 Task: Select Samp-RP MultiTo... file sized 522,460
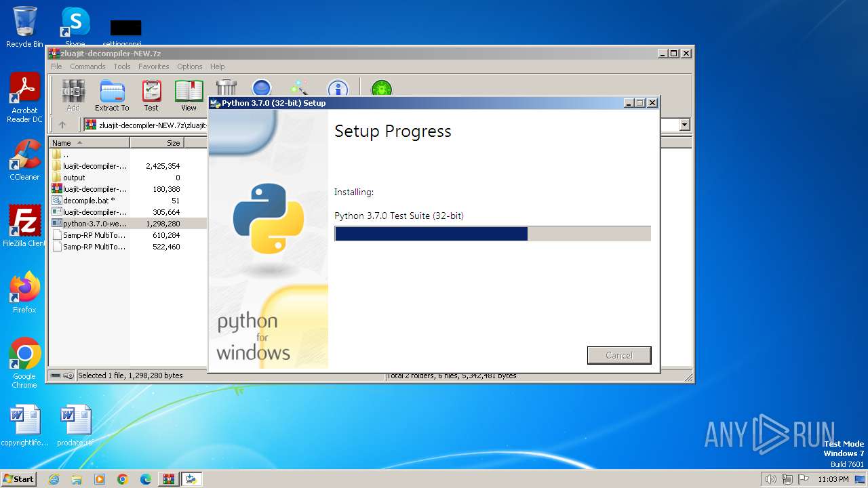127,247
